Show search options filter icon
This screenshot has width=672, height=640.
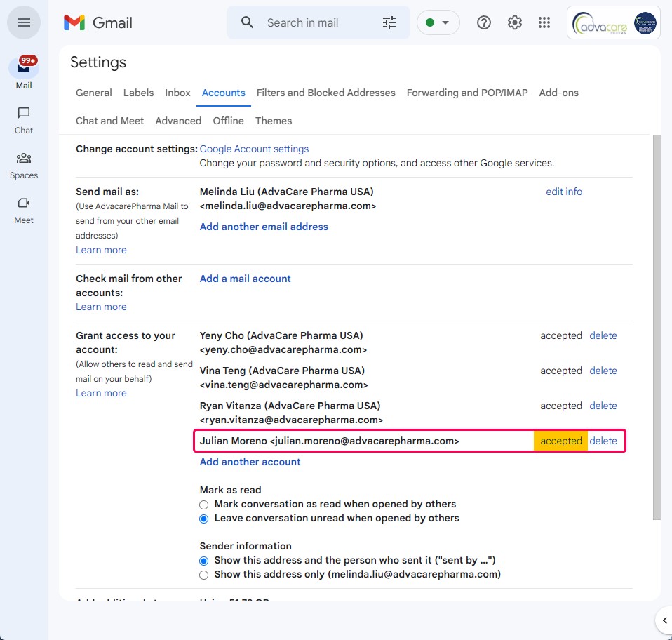pyautogui.click(x=389, y=22)
